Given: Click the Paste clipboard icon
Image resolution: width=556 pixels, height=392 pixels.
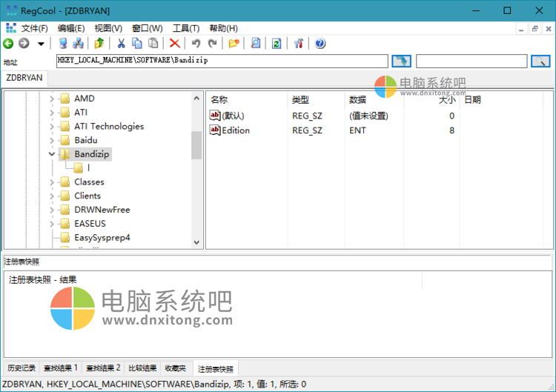Looking at the screenshot, I should pos(153,44).
